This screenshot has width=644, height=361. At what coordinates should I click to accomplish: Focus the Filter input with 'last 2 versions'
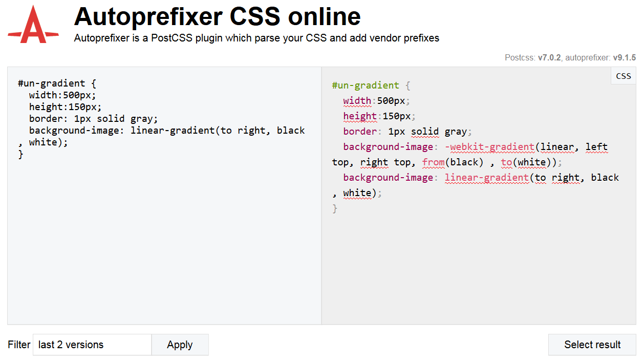click(x=92, y=345)
